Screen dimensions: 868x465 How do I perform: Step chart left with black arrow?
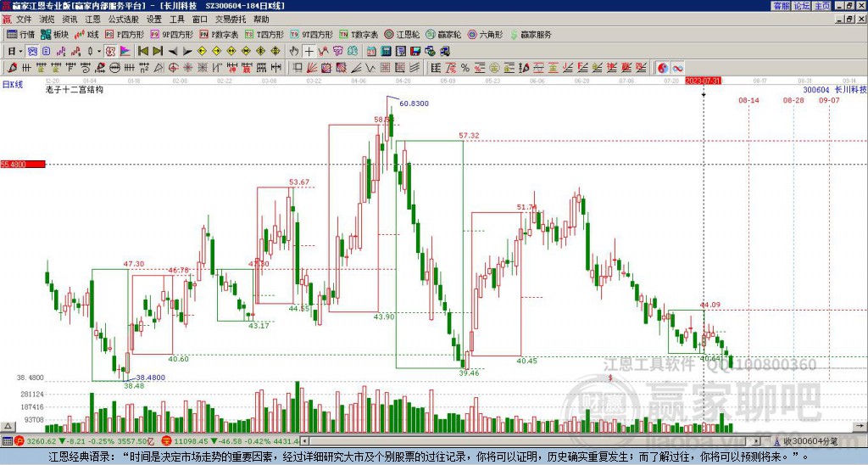173,52
